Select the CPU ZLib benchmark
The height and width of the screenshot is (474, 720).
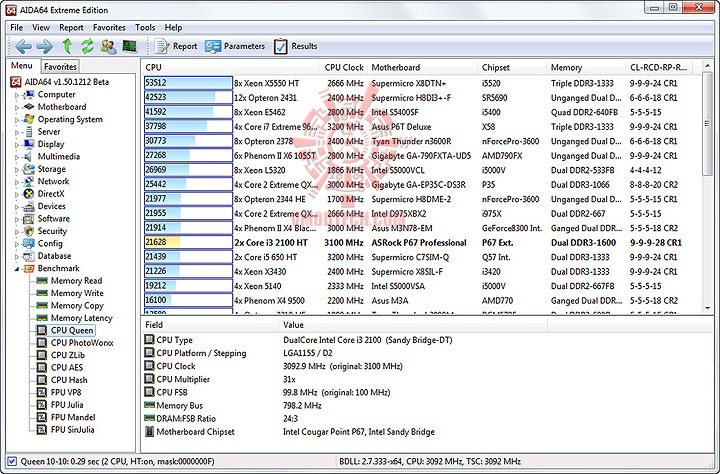(61, 355)
